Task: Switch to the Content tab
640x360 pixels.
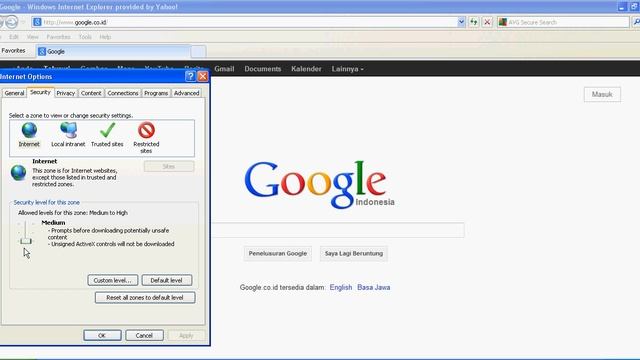Action: [91, 93]
